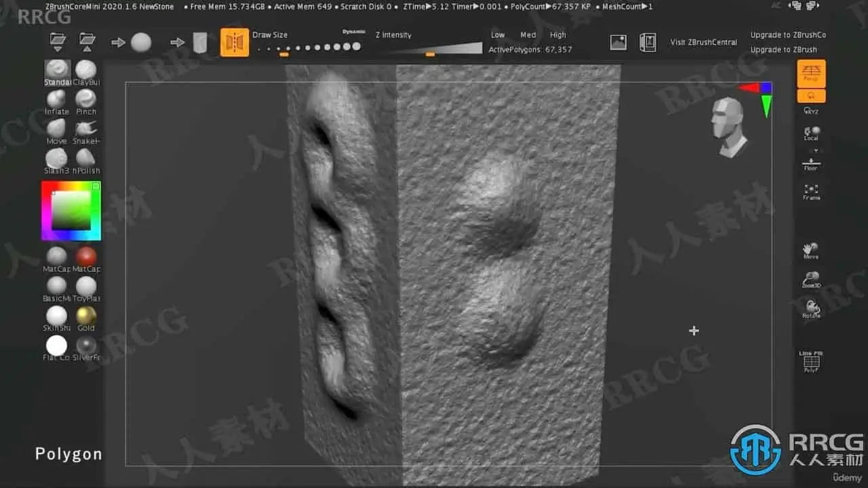
Task: Select the ClayBuildup brush
Action: (x=86, y=73)
